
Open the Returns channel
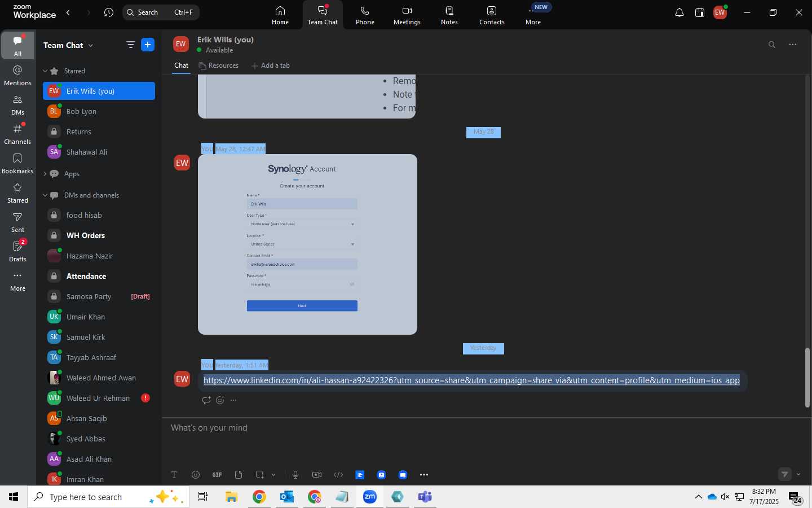point(99,132)
